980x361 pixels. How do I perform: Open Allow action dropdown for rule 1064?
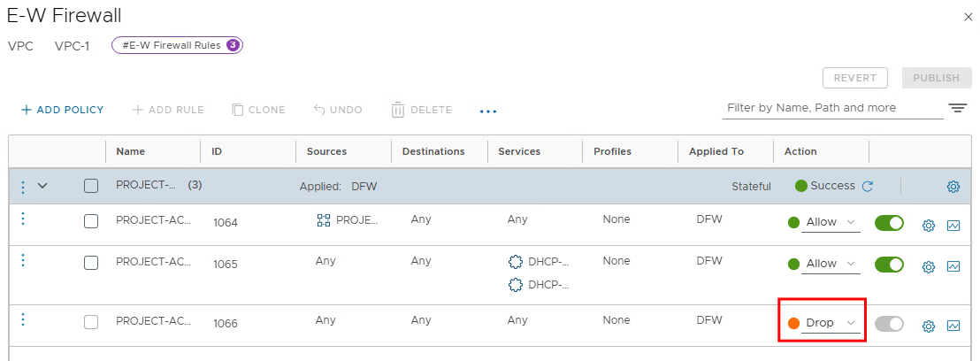[831, 223]
